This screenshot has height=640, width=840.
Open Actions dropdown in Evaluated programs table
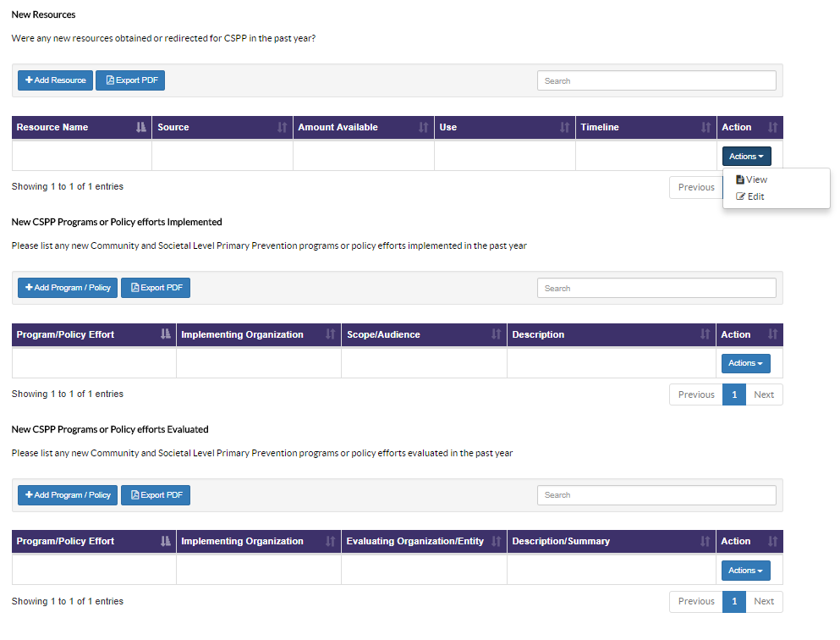pos(746,571)
